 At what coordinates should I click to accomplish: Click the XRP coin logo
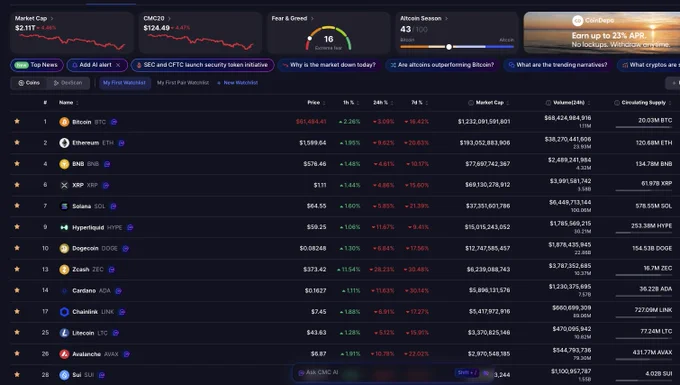pos(64,185)
